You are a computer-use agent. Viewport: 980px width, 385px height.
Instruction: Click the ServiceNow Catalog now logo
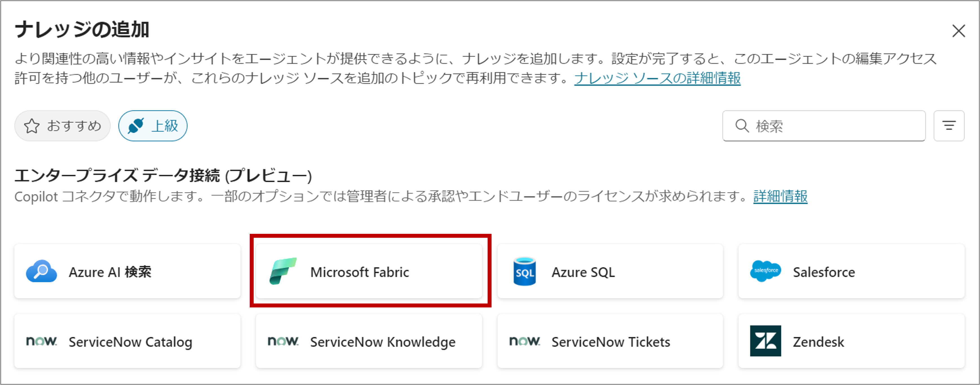coord(41,341)
